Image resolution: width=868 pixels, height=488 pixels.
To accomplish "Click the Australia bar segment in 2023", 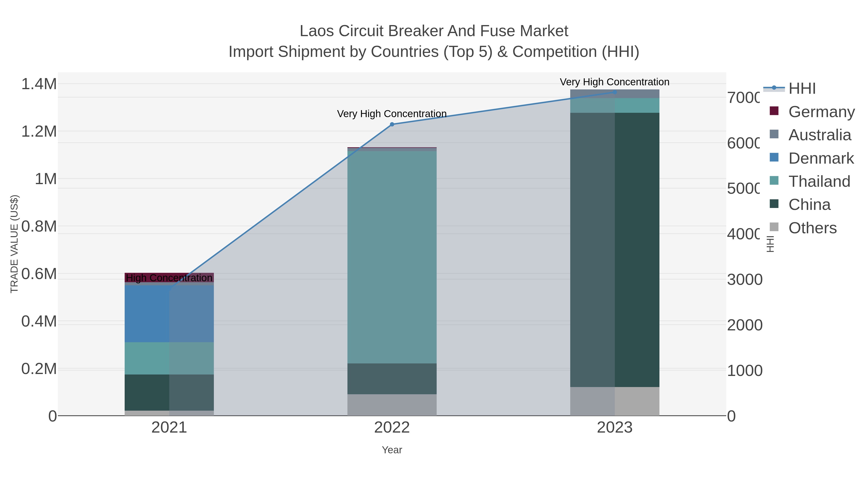I will click(x=615, y=94).
